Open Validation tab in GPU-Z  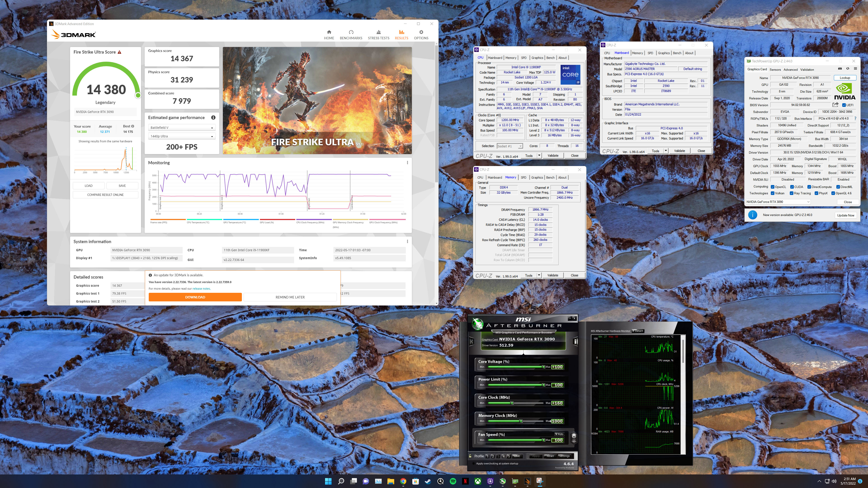807,70
